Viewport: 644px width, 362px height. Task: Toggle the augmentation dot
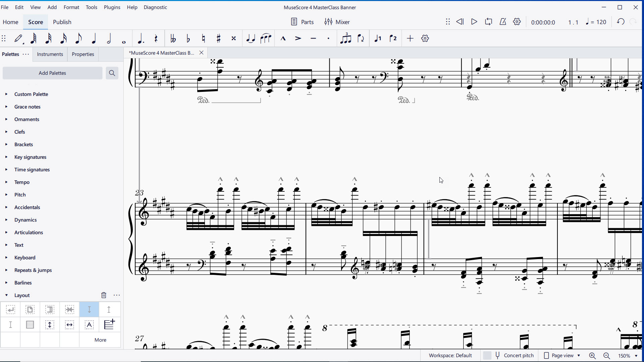click(x=141, y=39)
